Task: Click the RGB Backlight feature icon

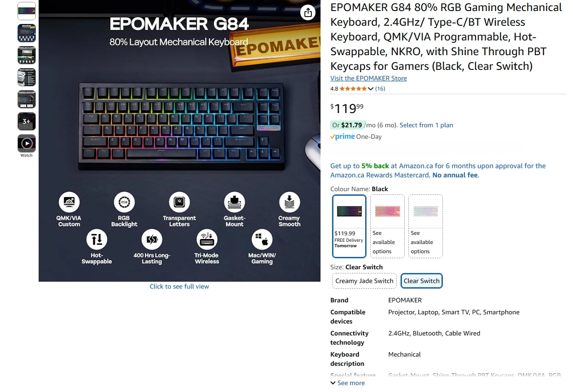Action: 124,202
